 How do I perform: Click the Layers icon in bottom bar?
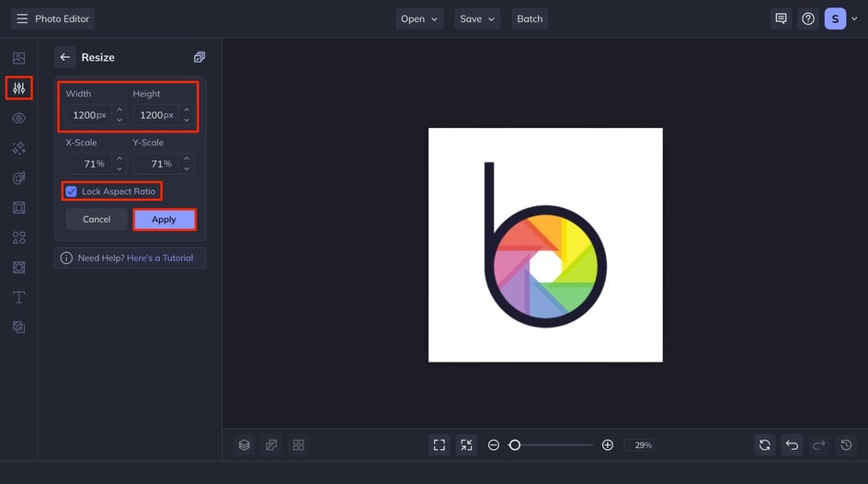click(x=245, y=445)
